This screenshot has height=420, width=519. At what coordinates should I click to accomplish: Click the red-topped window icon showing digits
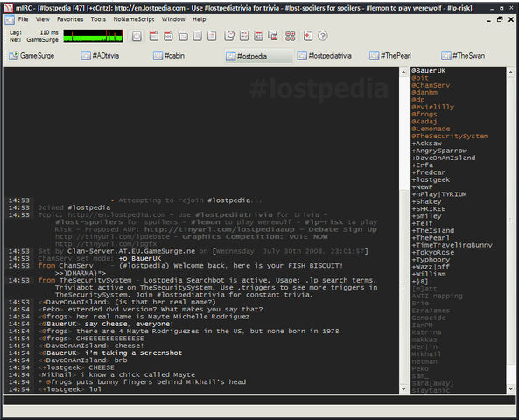pos(168,36)
